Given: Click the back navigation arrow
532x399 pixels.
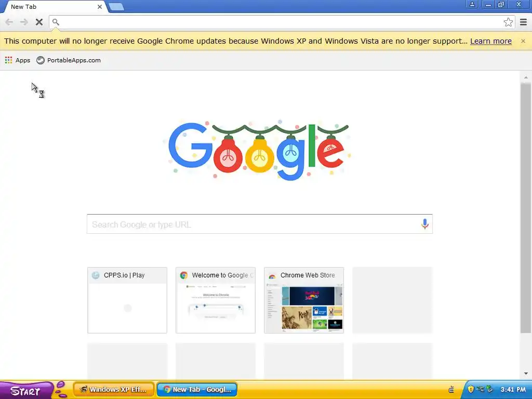Looking at the screenshot, I should tap(9, 22).
